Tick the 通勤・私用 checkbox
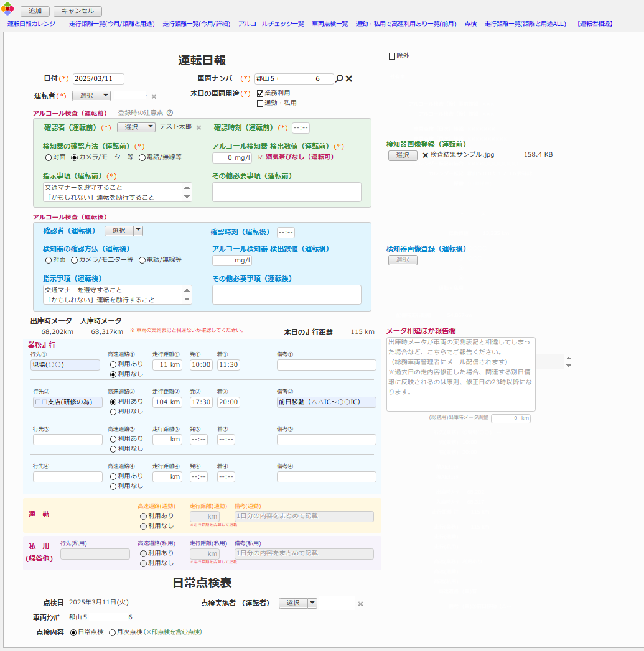 tap(260, 103)
